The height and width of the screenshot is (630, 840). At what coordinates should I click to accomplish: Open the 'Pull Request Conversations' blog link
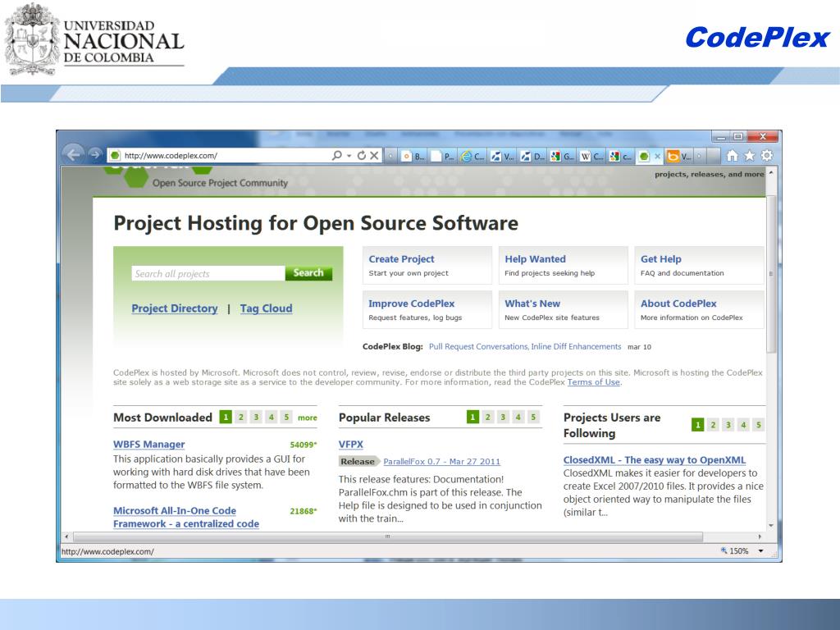pyautogui.click(x=525, y=347)
